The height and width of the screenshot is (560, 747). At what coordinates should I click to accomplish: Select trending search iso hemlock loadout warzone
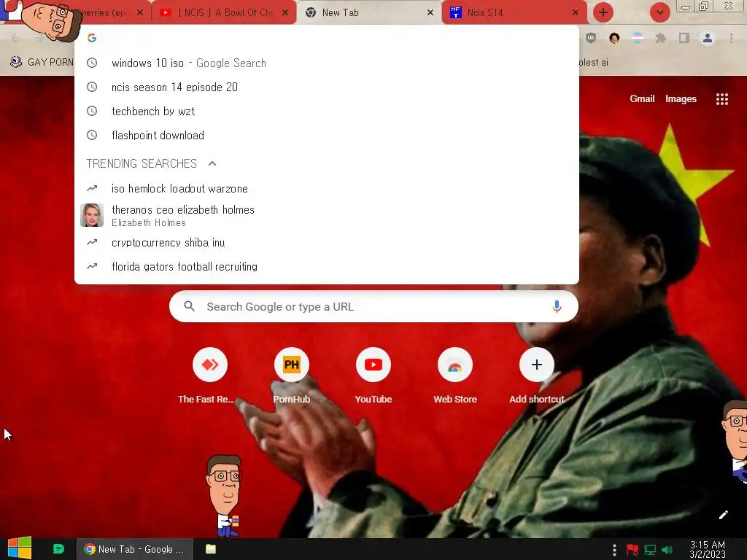click(x=327, y=189)
